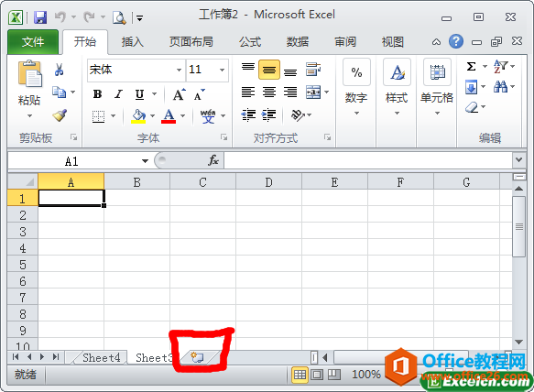This screenshot has height=392, width=534.
Task: Click the AutoSum sigma icon
Action: [x=472, y=67]
